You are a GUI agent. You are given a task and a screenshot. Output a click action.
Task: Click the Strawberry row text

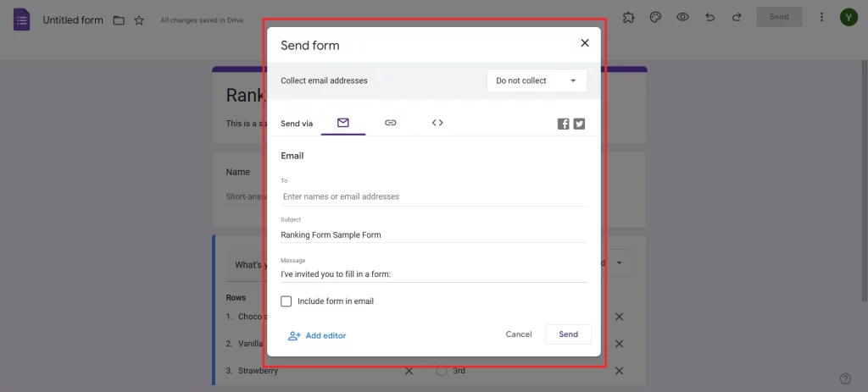[x=258, y=371]
